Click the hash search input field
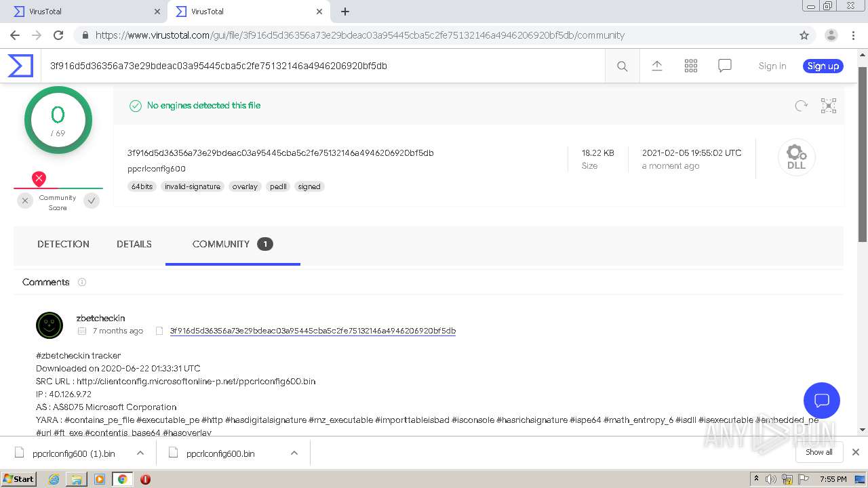Screen dimensions: 868x488 point(323,66)
